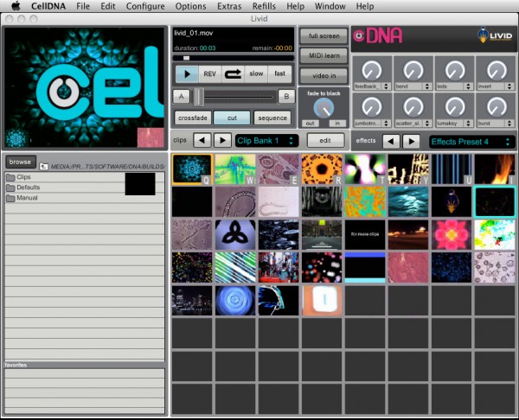Open the Refills menu
This screenshot has width=519, height=420.
pyautogui.click(x=264, y=6)
